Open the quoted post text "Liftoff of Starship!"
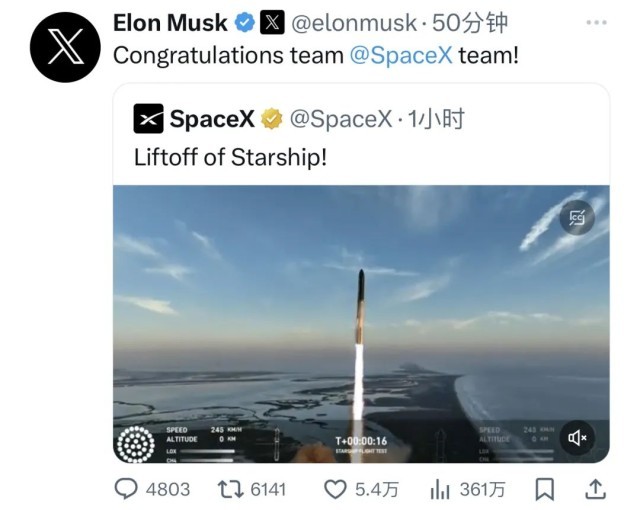The image size is (640, 510). pos(230,157)
